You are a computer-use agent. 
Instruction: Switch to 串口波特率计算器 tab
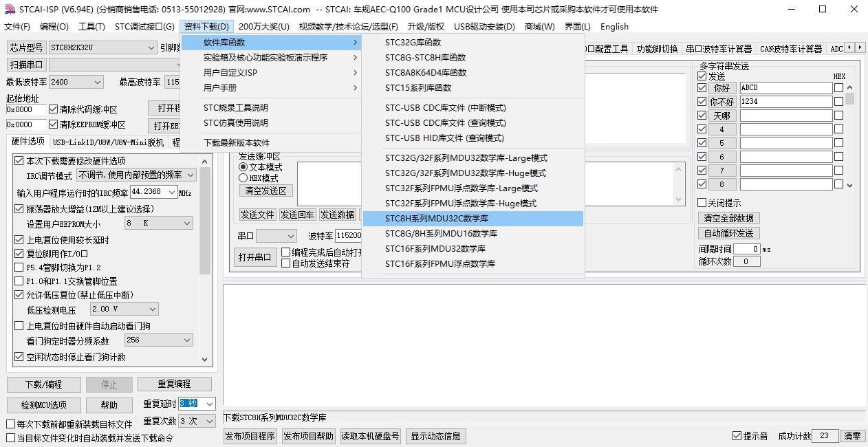pyautogui.click(x=719, y=49)
